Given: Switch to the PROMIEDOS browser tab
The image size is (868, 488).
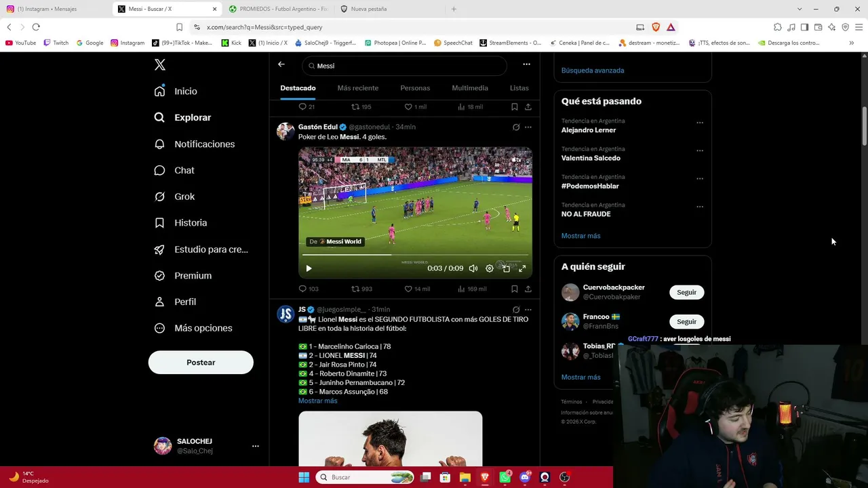Looking at the screenshot, I should [279, 9].
